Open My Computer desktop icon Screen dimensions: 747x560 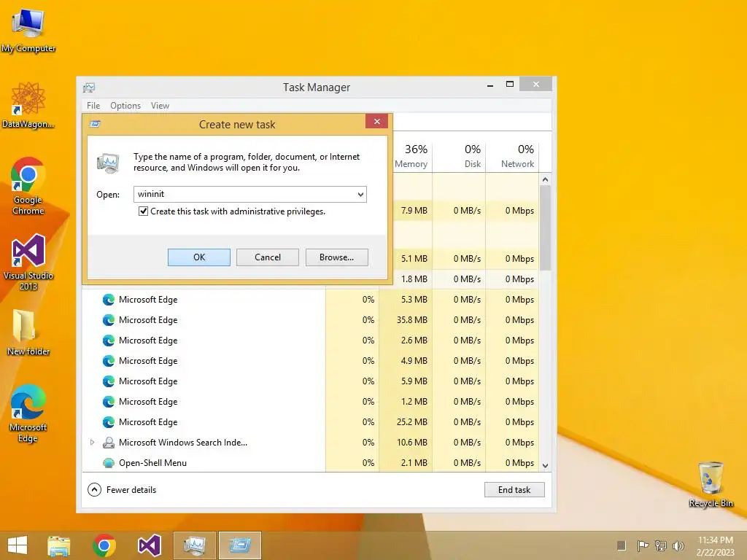(28, 29)
